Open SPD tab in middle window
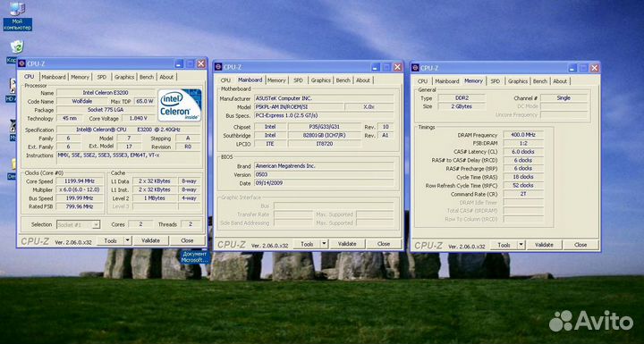The width and height of the screenshot is (644, 344). pos(298,80)
